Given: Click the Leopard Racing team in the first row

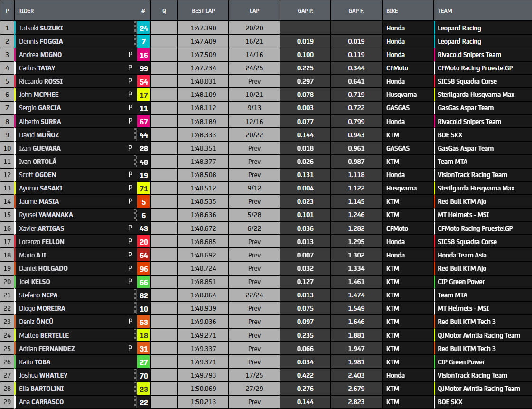Looking at the screenshot, I should 459,28.
